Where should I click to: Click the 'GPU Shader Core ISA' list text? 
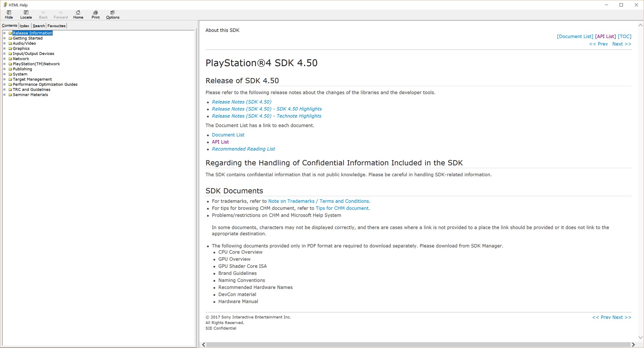pos(242,266)
